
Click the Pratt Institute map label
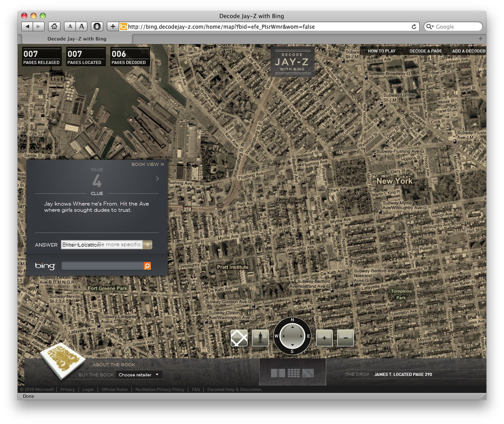click(x=233, y=267)
